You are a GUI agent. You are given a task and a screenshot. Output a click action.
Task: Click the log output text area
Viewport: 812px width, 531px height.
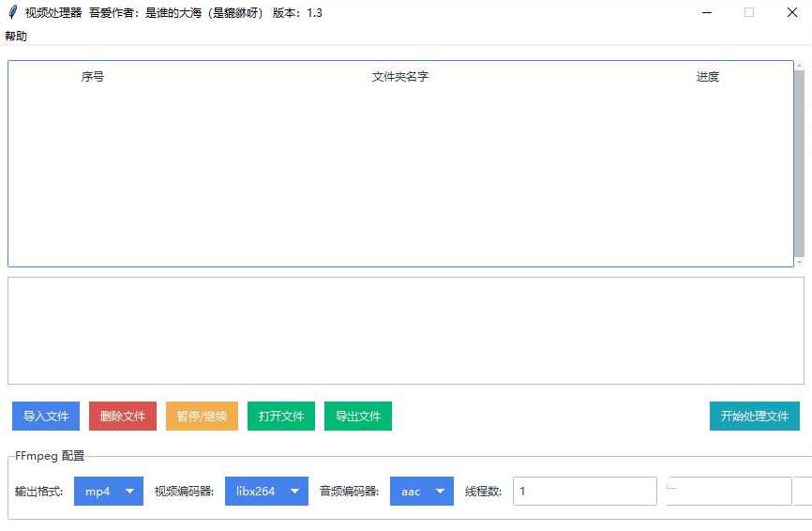(x=406, y=330)
